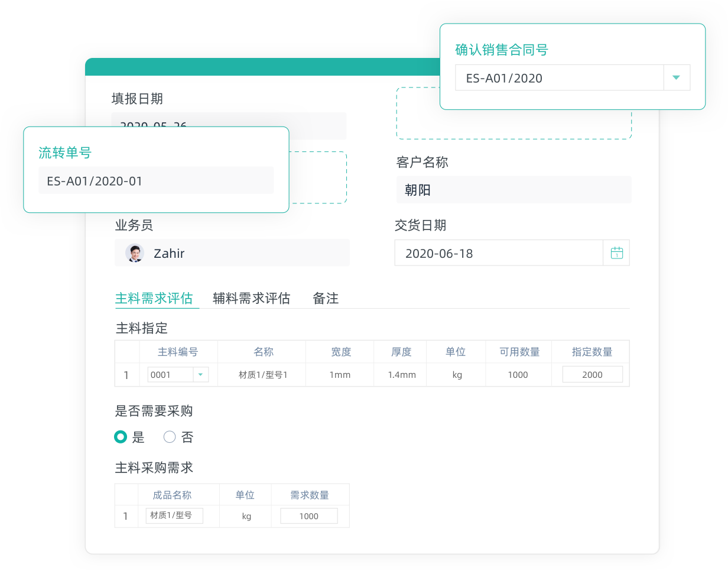
Task: Click Zahir's avatar photo
Action: tap(135, 253)
